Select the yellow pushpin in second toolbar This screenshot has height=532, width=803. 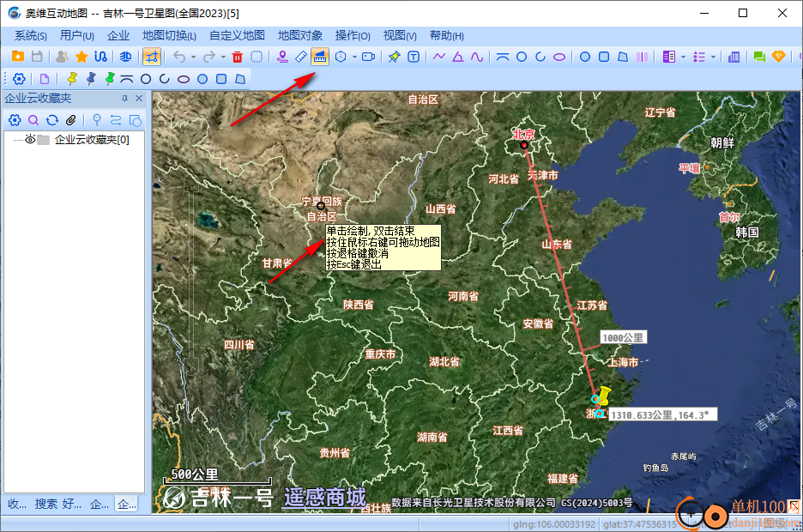[x=72, y=79]
